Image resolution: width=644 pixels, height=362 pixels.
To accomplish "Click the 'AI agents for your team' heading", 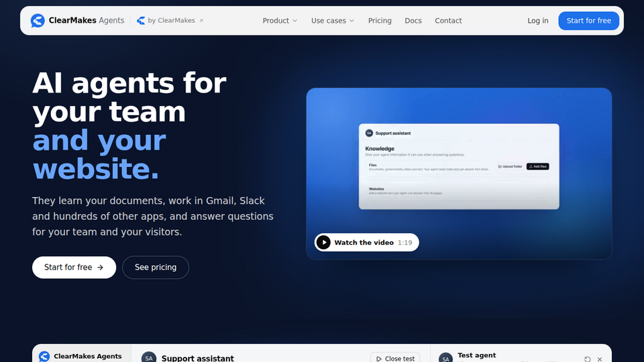I will pyautogui.click(x=129, y=97).
